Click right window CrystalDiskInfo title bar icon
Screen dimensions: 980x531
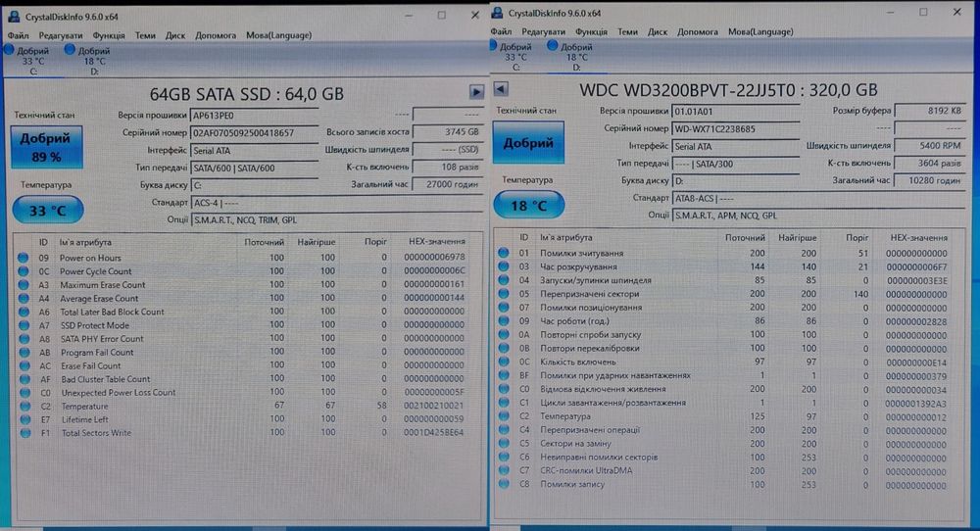(x=497, y=13)
